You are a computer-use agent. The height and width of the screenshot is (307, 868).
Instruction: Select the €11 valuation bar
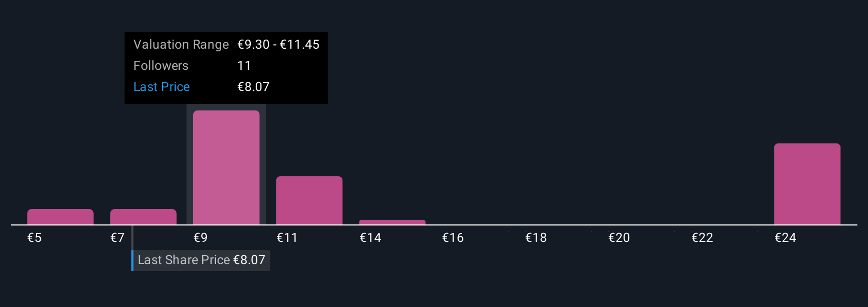309,201
